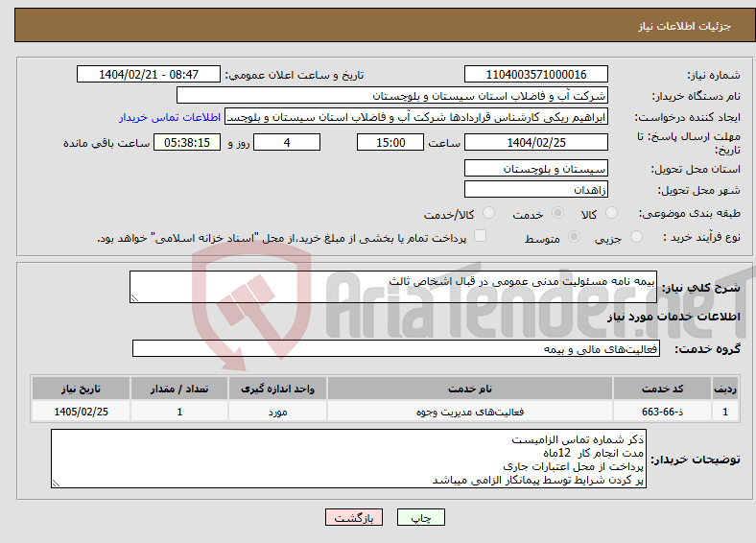Image resolution: width=756 pixels, height=543 pixels.
Task: Click the request creator field ابراهیم ریکی
Action: 416,117
